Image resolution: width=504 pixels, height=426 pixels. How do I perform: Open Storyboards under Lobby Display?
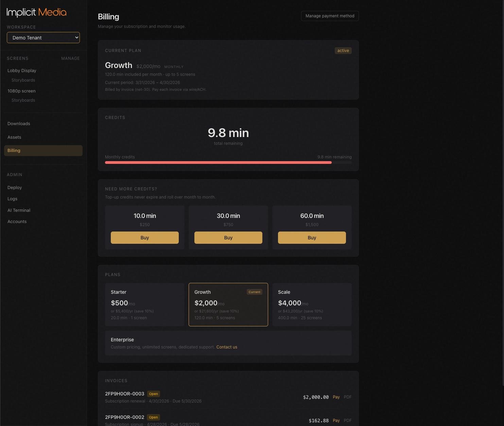click(x=23, y=80)
